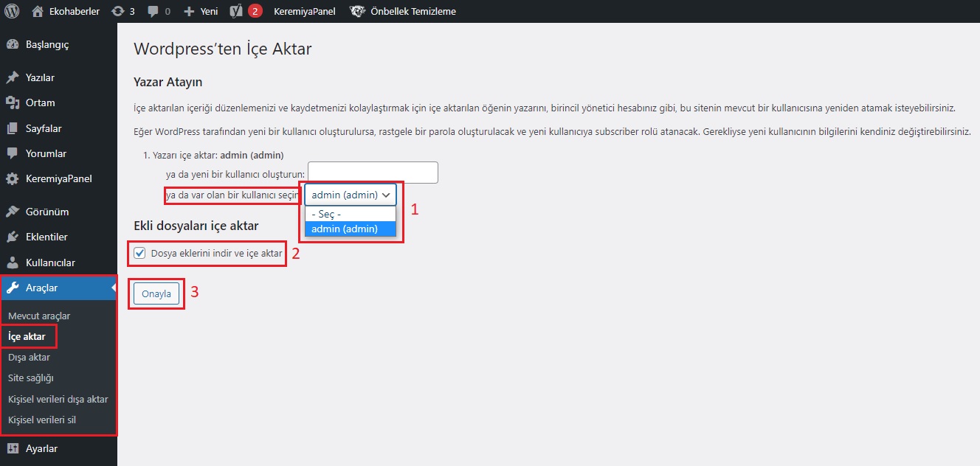980x466 pixels.
Task: Click the Ayarlar settings icon
Action: click(x=12, y=448)
